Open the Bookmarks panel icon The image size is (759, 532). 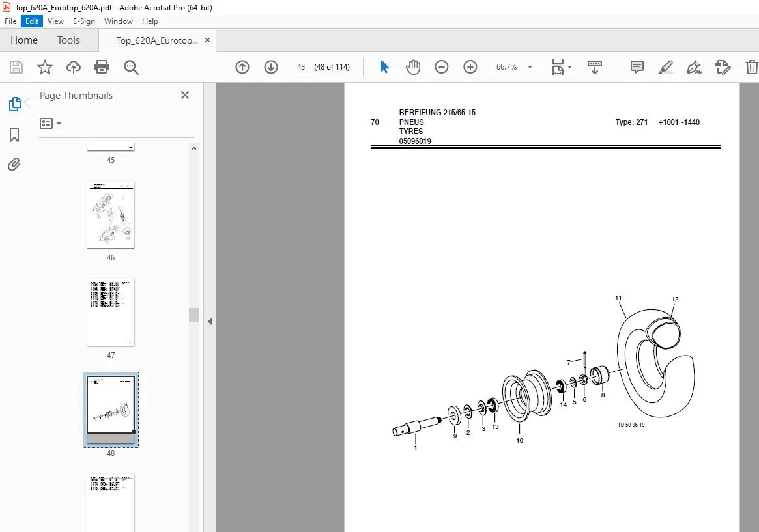coord(14,134)
